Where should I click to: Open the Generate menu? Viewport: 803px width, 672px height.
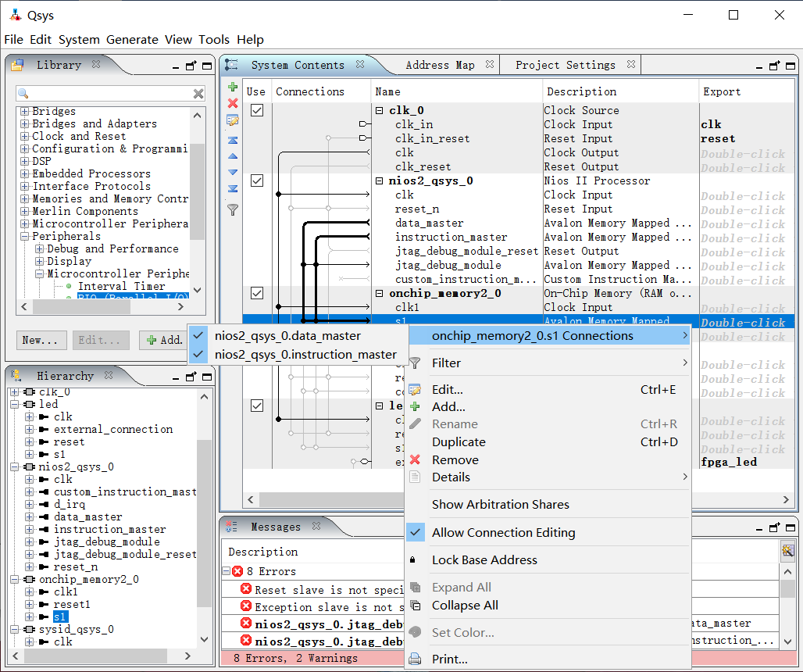click(x=132, y=40)
